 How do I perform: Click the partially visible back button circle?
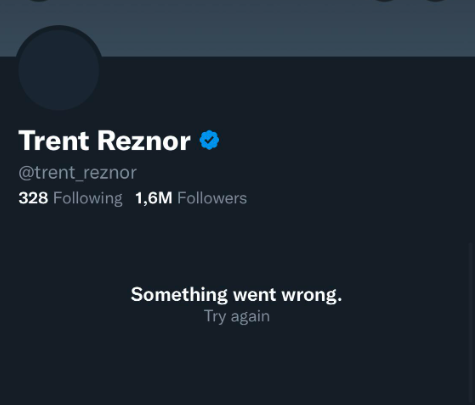(38, 1)
